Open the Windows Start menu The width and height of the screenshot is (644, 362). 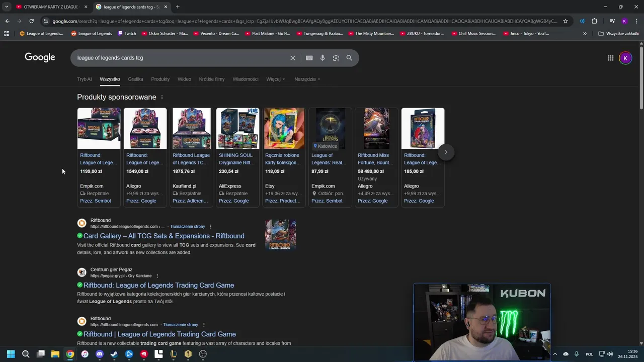coord(11,354)
